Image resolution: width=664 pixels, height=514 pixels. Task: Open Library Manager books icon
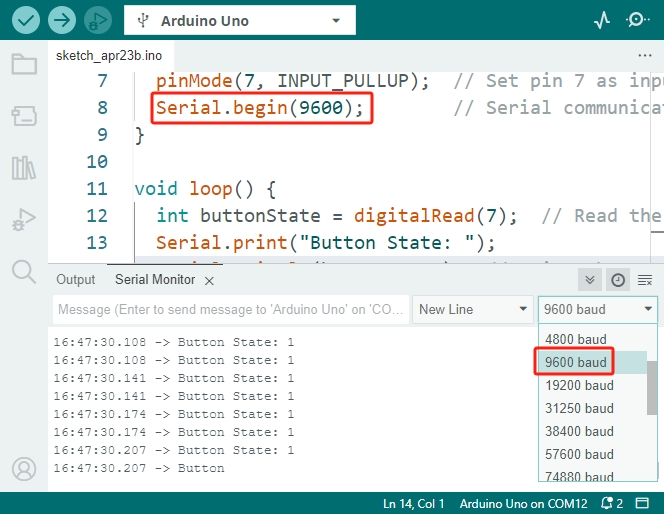point(24,168)
